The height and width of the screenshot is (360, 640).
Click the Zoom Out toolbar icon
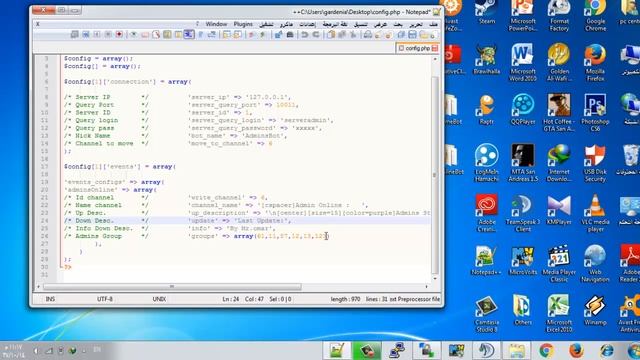pos(251,35)
